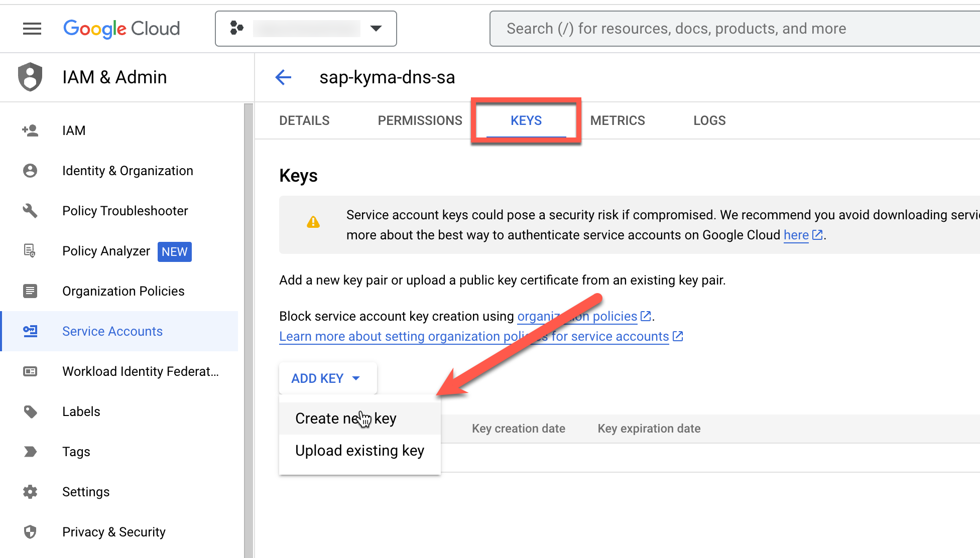The image size is (980, 558).
Task: Open 'Learn more about setting organization policies' link
Action: (x=474, y=336)
